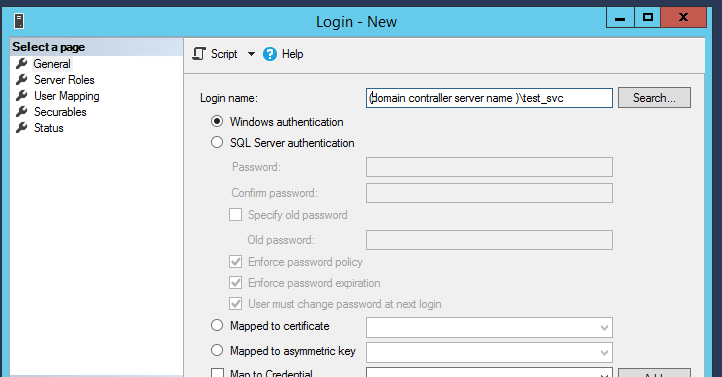Click the Script button label
The height and width of the screenshot is (377, 722).
[224, 54]
